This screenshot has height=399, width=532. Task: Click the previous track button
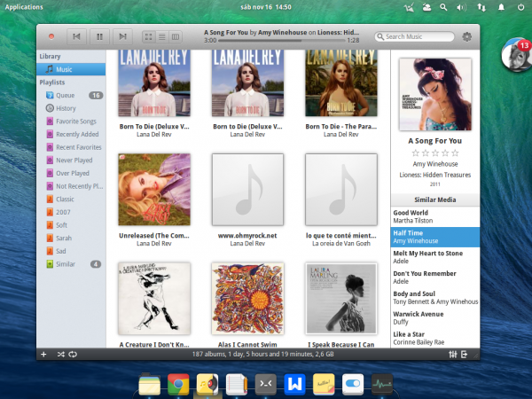click(76, 36)
